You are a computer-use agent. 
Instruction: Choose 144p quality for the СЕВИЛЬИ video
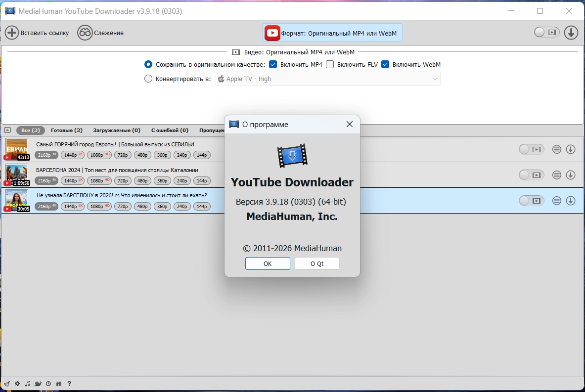pos(202,155)
